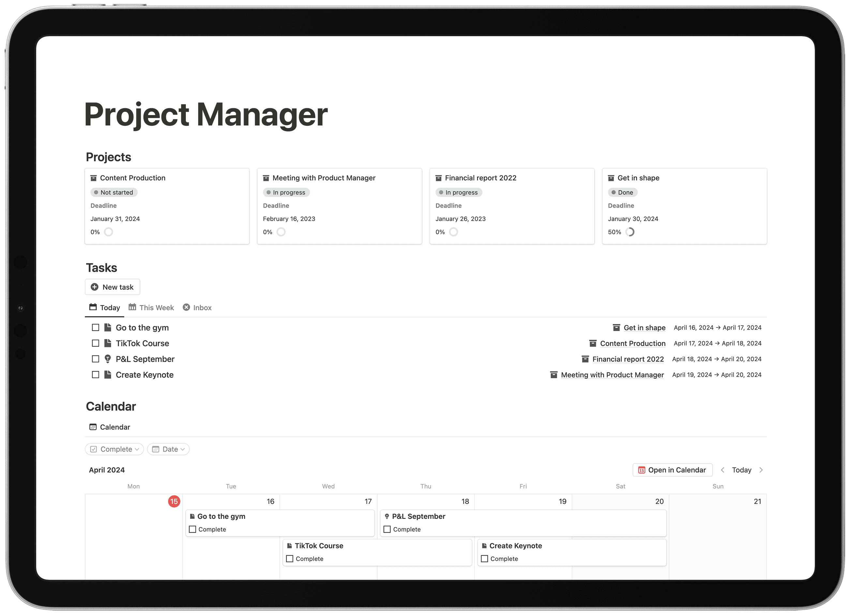Open the Content Production project link in tasks

pos(633,344)
